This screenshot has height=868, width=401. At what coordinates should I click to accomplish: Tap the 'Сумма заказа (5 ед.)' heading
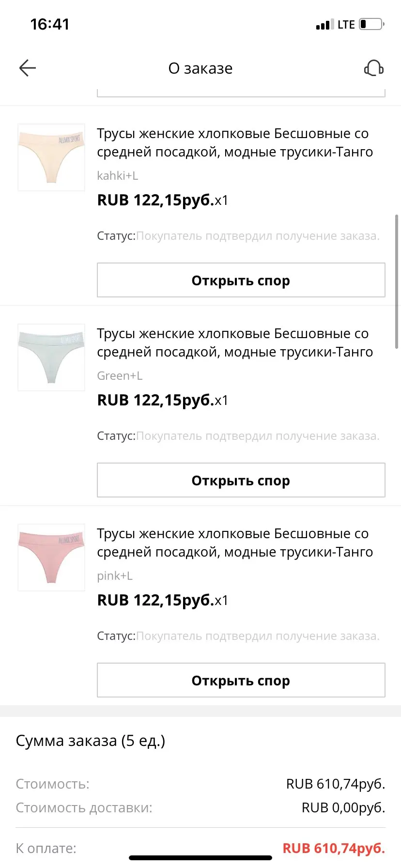point(91,741)
